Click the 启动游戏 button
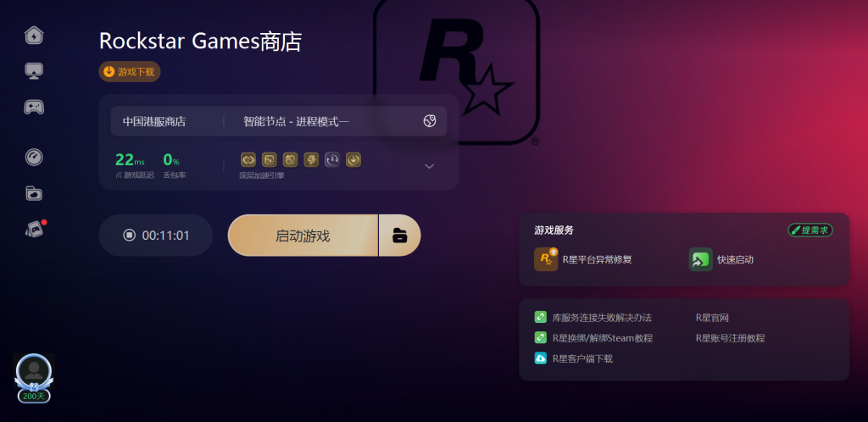Image resolution: width=868 pixels, height=422 pixels. [x=303, y=236]
